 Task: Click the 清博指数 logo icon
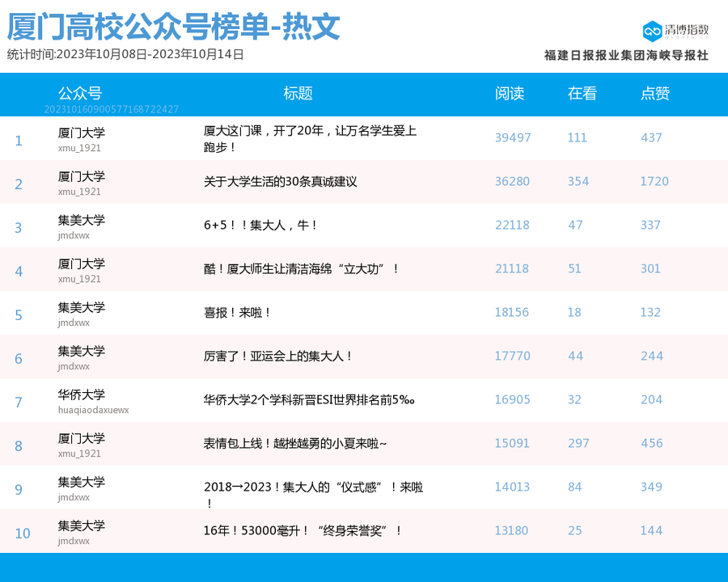coord(652,31)
